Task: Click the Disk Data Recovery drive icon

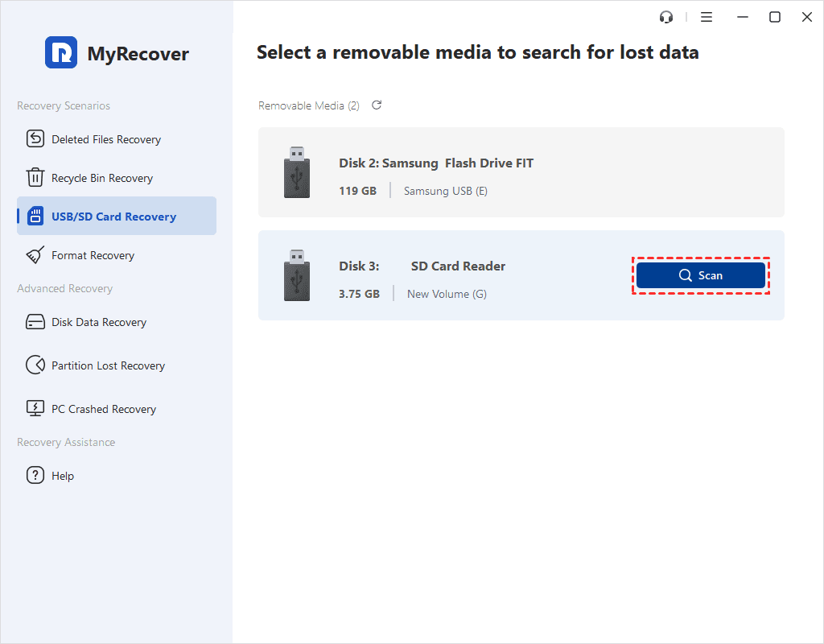Action: [x=35, y=322]
